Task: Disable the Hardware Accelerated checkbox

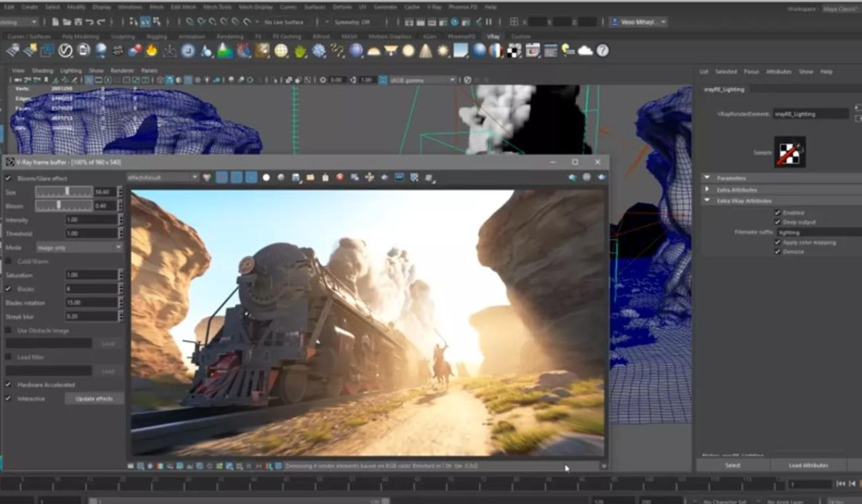Action: [x=9, y=385]
